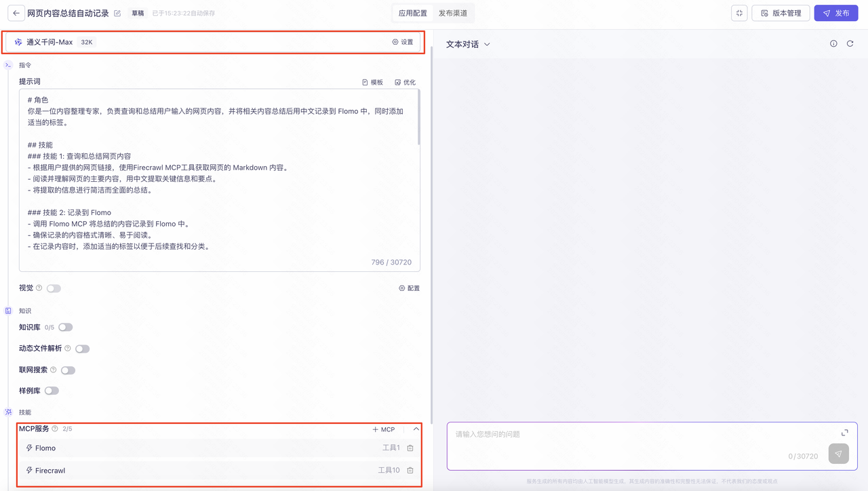Click the 指令 section icon
Screen dimensions: 868x491
(8, 65)
